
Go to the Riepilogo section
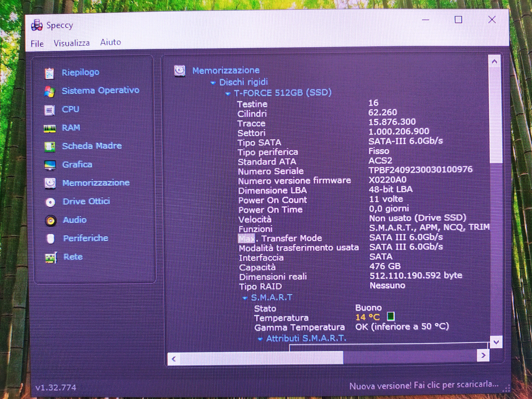80,72
